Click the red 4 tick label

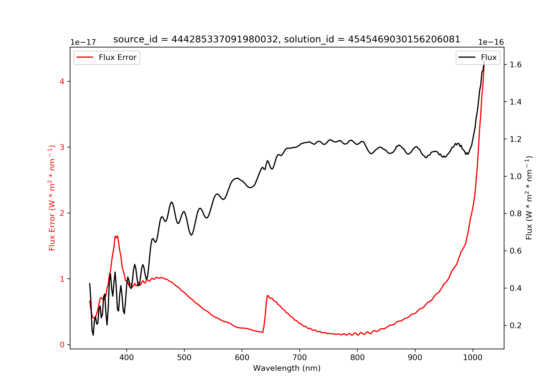coord(62,81)
